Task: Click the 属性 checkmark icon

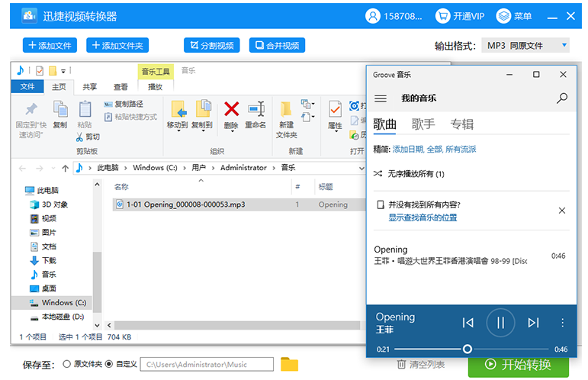Action: tap(335, 109)
